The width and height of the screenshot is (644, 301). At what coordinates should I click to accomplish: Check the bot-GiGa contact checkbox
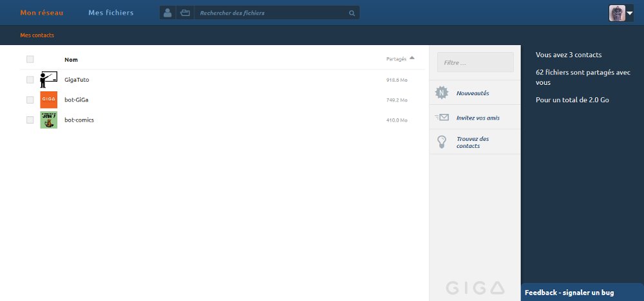point(30,100)
